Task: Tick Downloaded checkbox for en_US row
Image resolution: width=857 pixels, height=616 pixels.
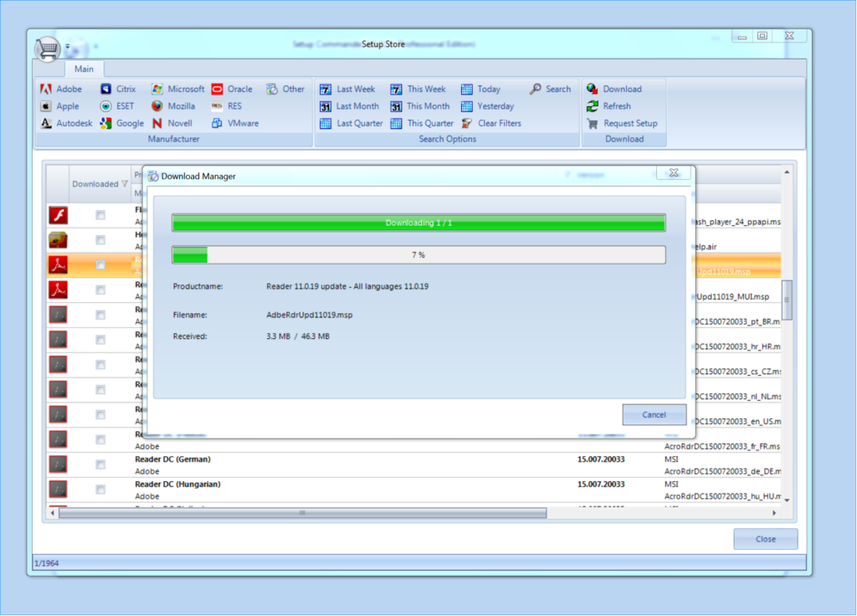Action: click(100, 415)
